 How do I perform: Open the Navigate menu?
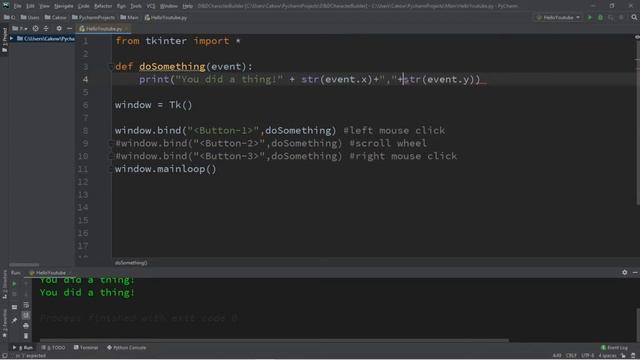tap(64, 6)
